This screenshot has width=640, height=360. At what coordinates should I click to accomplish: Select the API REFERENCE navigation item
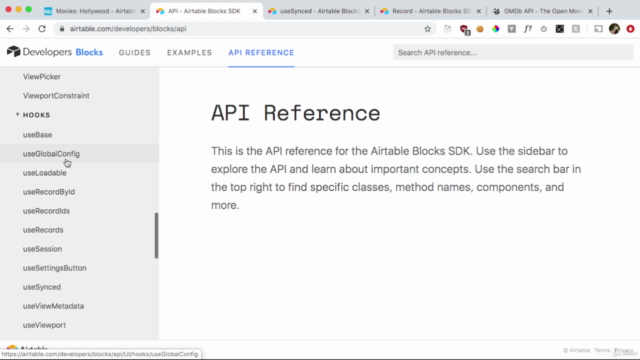261,53
